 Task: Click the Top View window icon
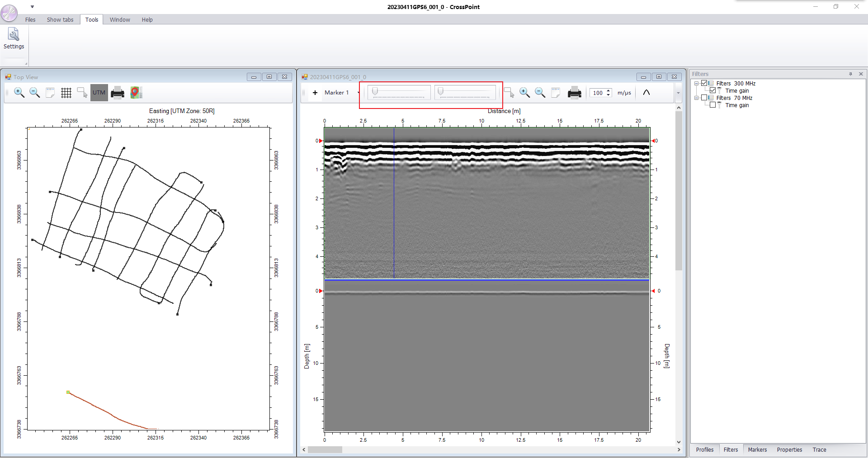coord(8,77)
